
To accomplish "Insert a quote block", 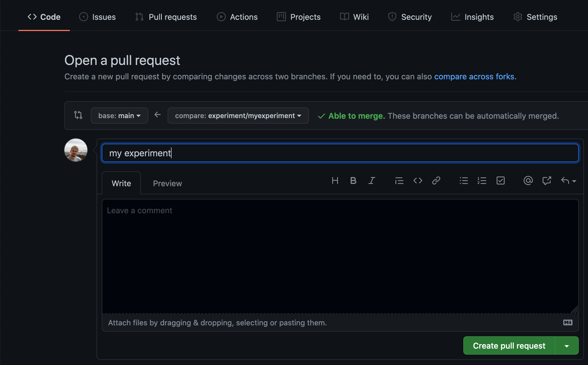I will coord(399,181).
